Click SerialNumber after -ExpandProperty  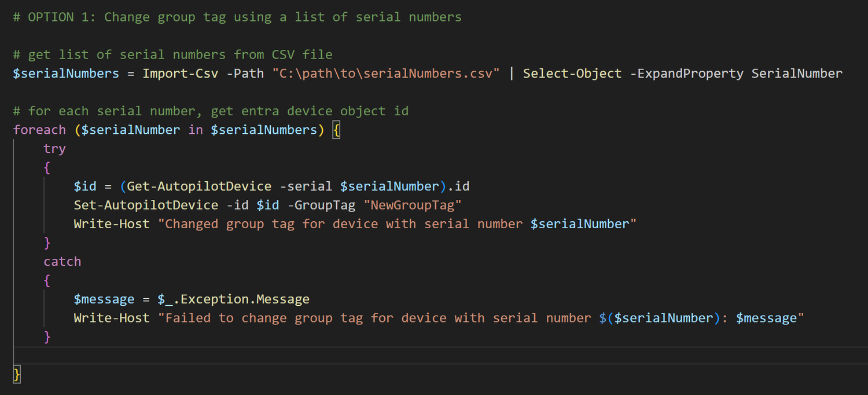(797, 74)
